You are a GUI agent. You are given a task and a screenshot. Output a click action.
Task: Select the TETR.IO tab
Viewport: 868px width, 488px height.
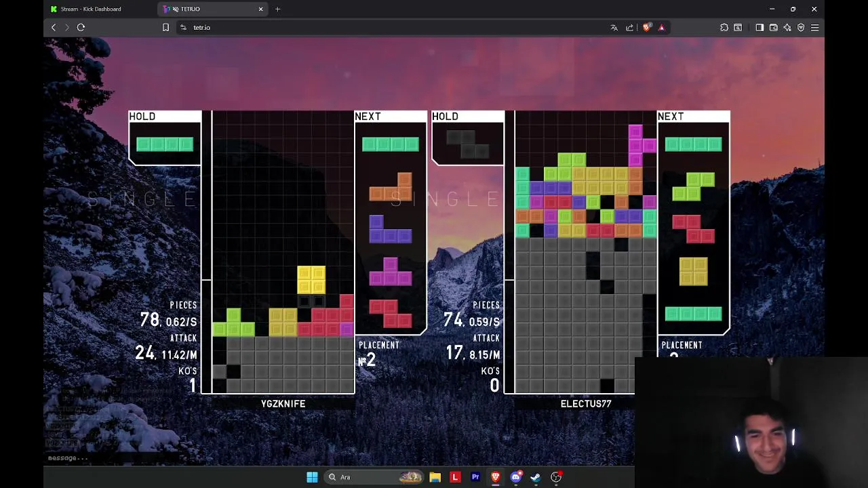(x=212, y=9)
